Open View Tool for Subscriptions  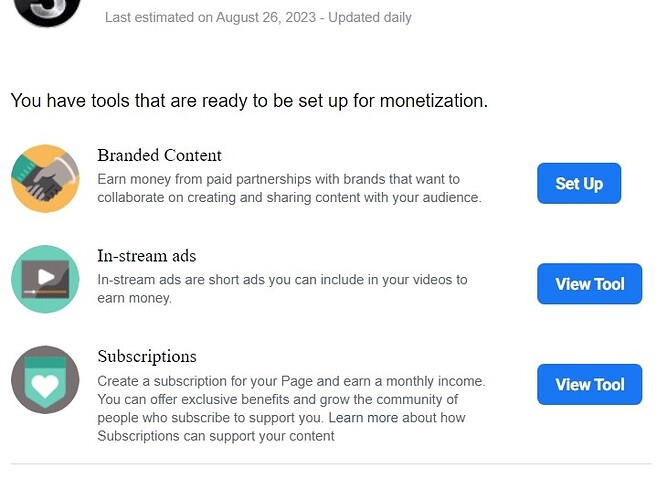(x=589, y=385)
